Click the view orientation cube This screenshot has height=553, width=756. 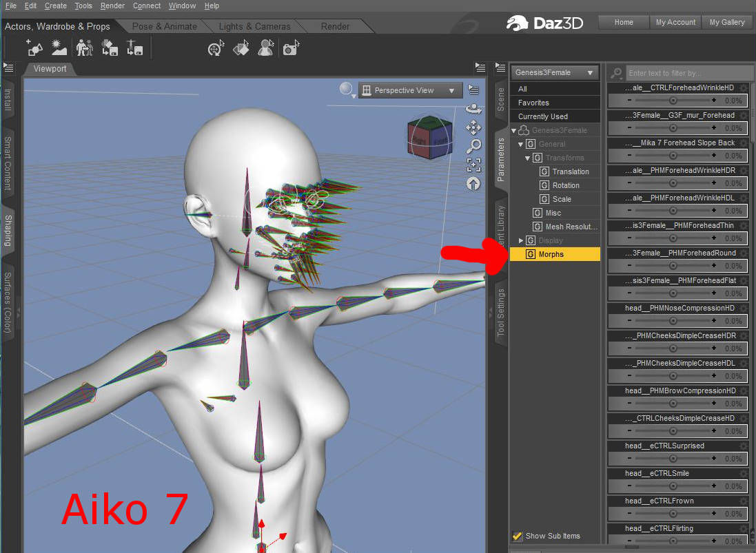coord(429,138)
